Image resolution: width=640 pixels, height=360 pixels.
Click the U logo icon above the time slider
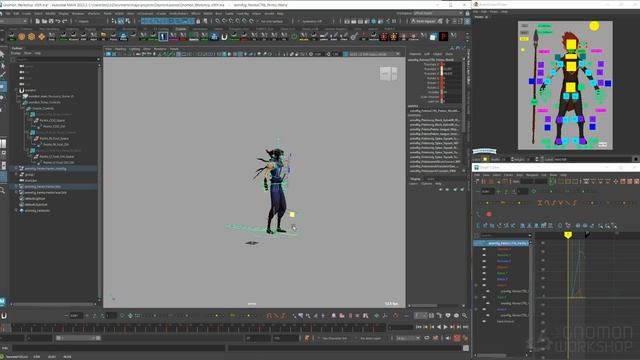coord(4,316)
